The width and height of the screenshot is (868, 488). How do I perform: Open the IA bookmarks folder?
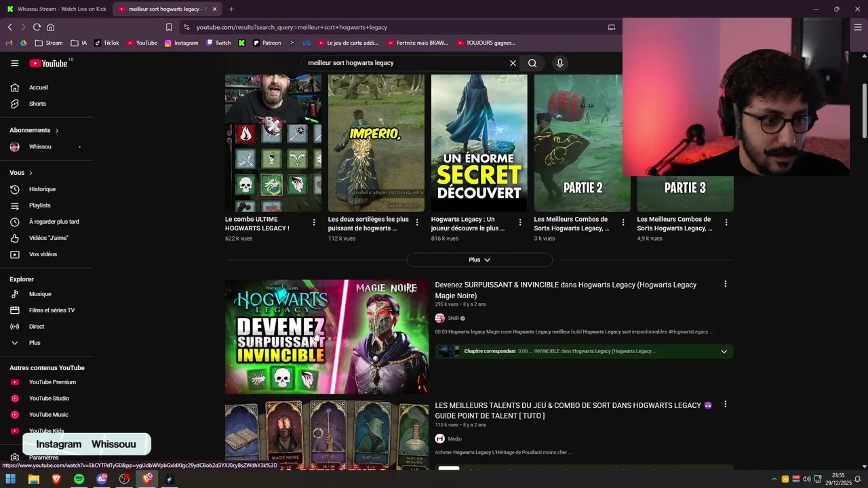tap(79, 43)
